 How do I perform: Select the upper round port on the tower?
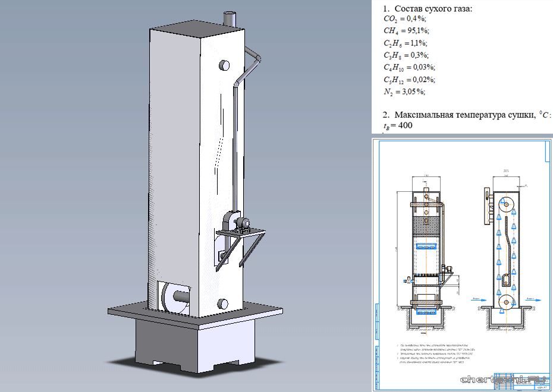[225, 65]
